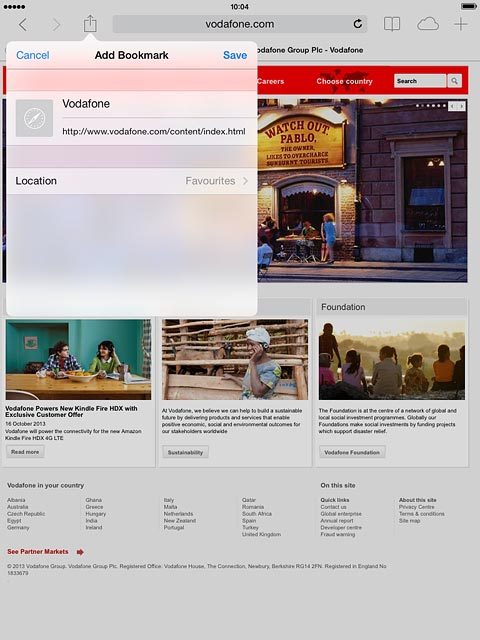The width and height of the screenshot is (480, 640).
Task: Open the bookmarks book icon
Action: (392, 24)
